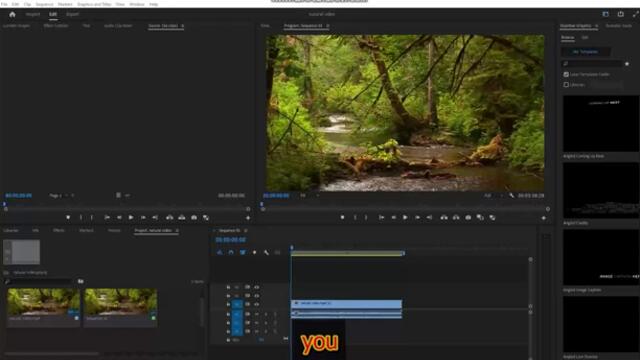640x360 pixels.
Task: Toggle Snap in the timeline toolbar
Action: point(231,253)
